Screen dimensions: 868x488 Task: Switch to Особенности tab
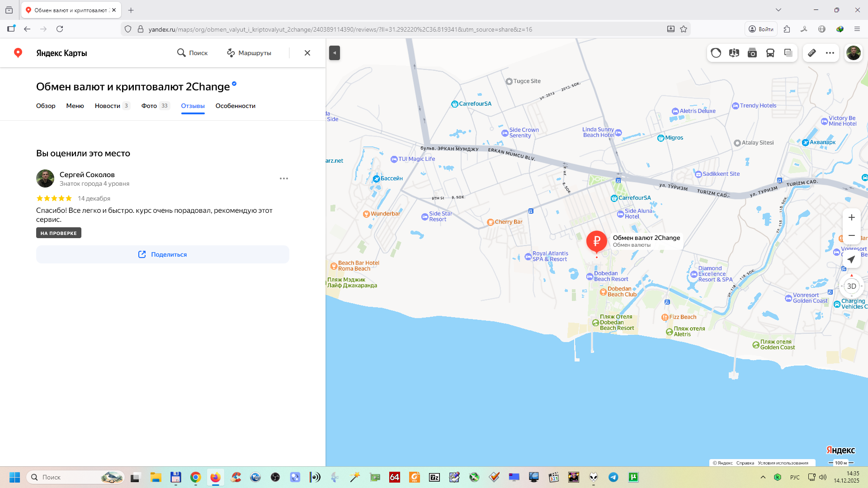pyautogui.click(x=235, y=106)
